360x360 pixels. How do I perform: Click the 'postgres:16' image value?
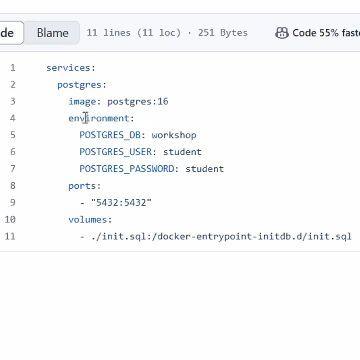tap(138, 101)
